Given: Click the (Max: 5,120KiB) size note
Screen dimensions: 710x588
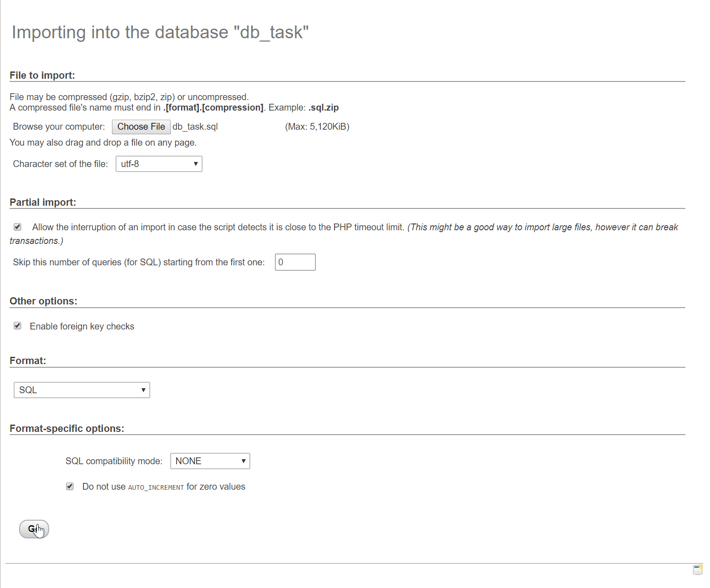Looking at the screenshot, I should [x=317, y=127].
